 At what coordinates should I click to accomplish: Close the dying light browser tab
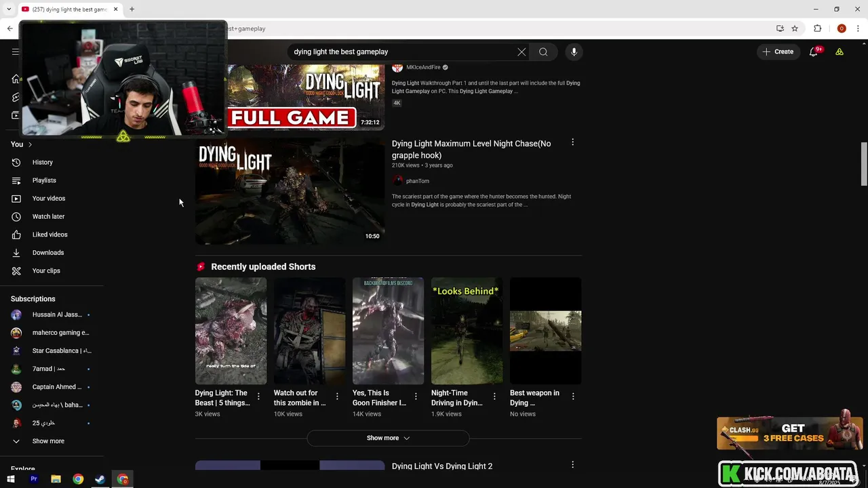click(115, 9)
